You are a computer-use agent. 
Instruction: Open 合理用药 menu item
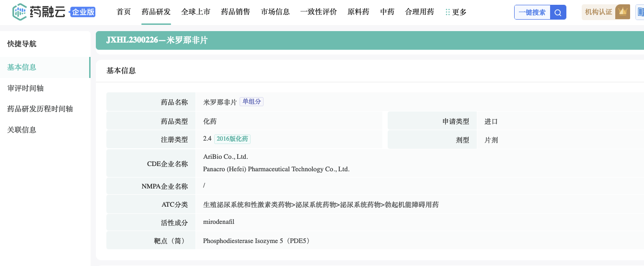click(x=420, y=12)
